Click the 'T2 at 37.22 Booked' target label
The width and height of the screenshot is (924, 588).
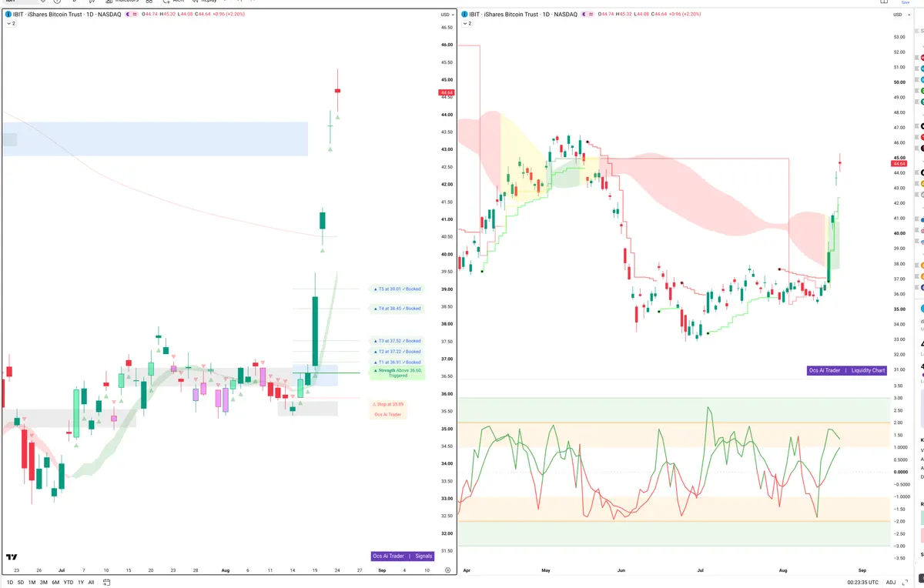397,352
